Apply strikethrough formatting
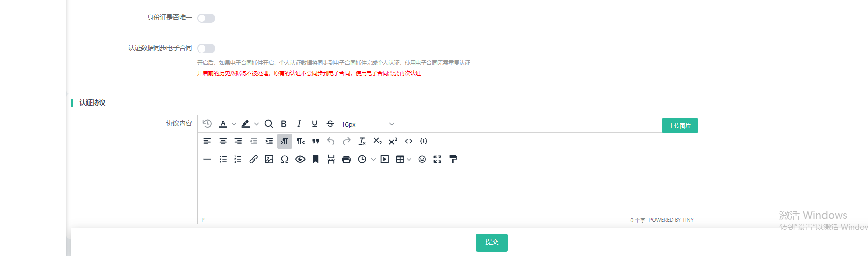This screenshot has height=256, width=868. [330, 124]
